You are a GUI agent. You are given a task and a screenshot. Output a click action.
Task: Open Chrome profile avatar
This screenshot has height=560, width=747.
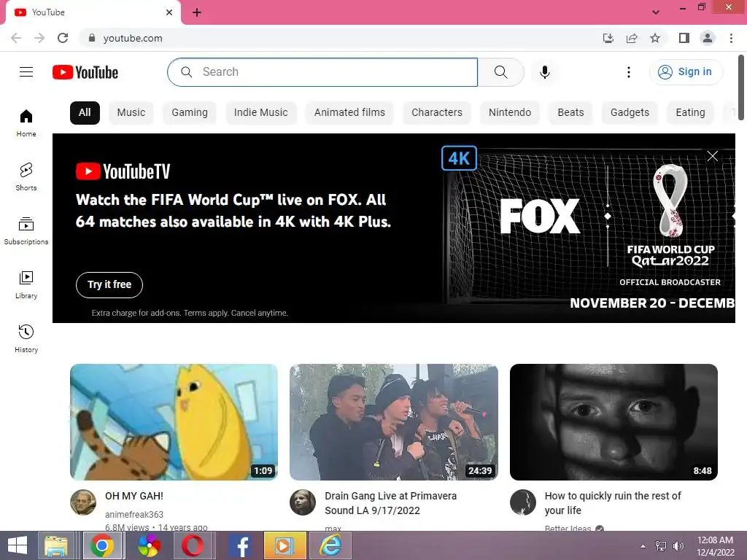(x=708, y=38)
